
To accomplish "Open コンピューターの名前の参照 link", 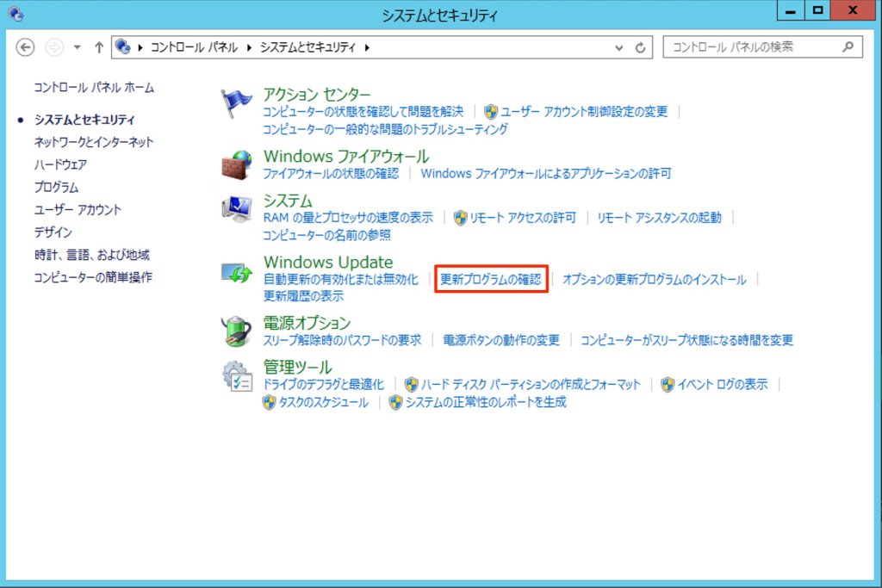I will tap(326, 235).
